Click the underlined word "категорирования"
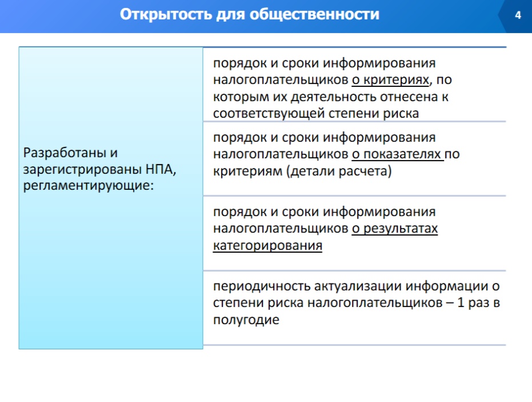The width and height of the screenshot is (532, 402). point(267,246)
